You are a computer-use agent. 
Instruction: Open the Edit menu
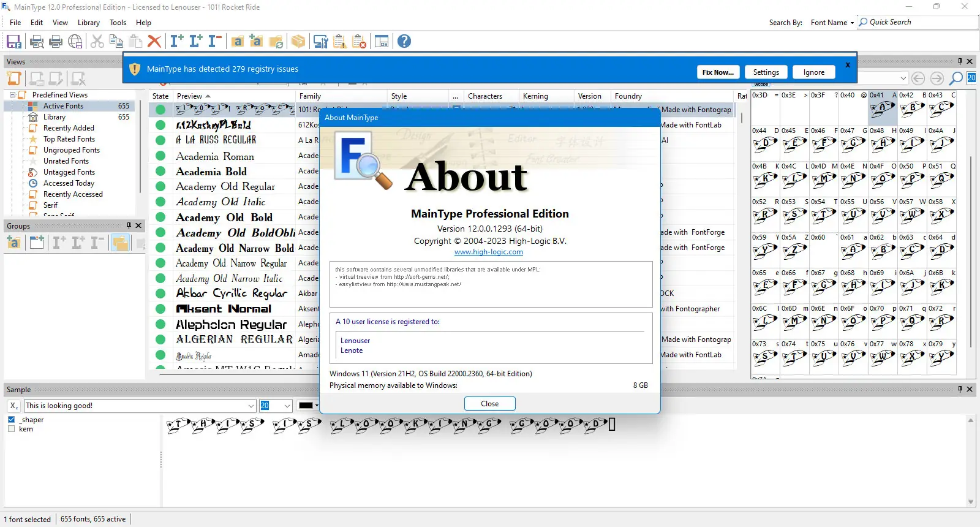pos(37,23)
